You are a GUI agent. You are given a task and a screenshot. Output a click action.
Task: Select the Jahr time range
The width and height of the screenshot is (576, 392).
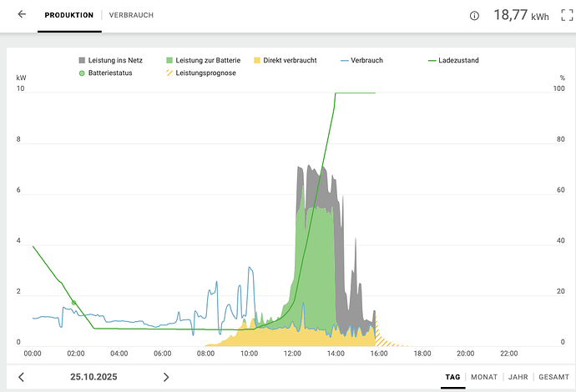tap(518, 377)
